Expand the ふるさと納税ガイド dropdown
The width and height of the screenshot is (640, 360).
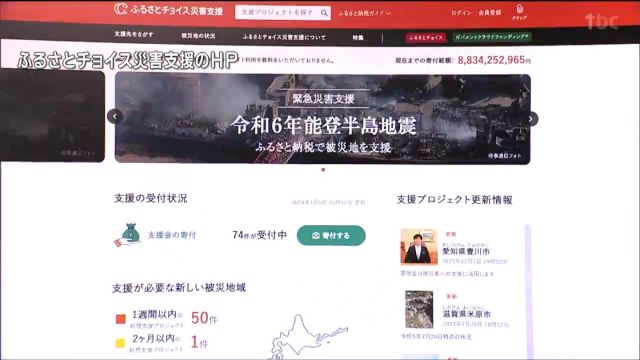click(x=364, y=13)
